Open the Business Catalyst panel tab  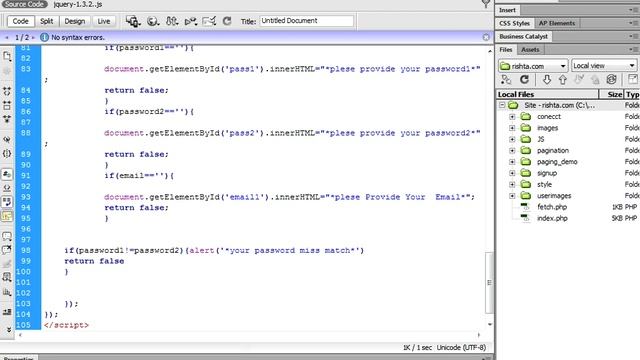[524, 36]
